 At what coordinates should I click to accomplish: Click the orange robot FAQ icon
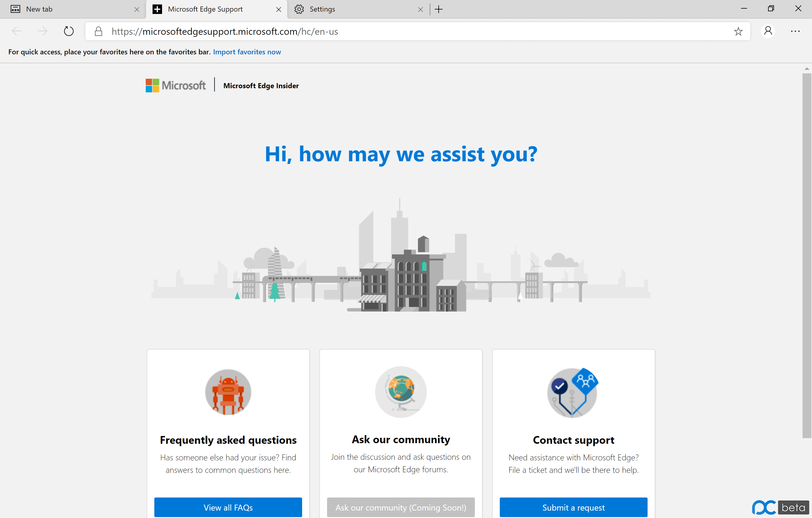point(228,392)
